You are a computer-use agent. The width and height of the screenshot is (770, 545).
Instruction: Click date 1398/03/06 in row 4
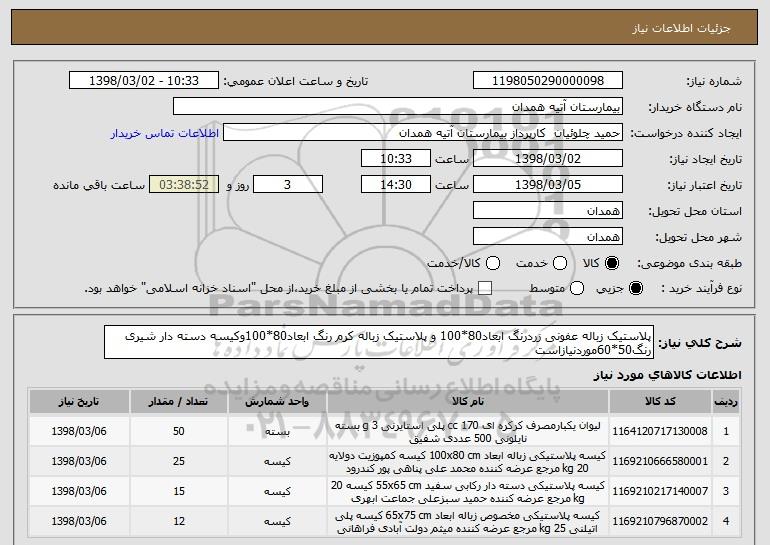79,521
